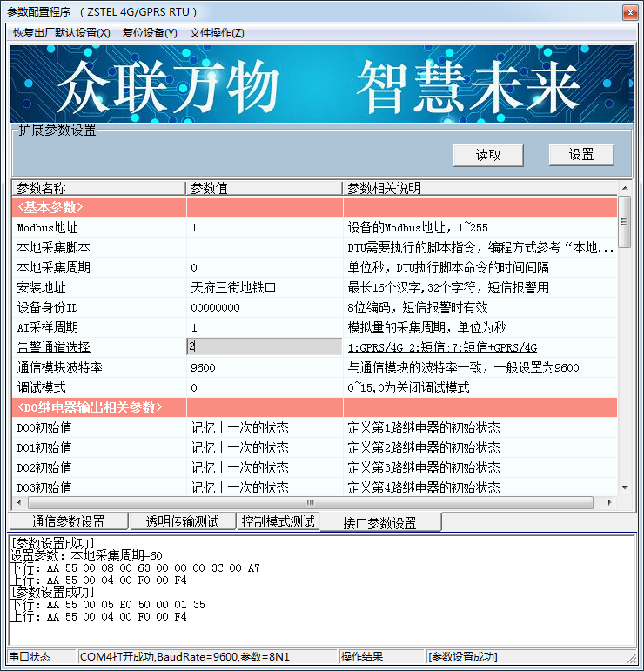The width and height of the screenshot is (644, 671).
Task: Click description 1:GPRS/4G;2:短信;7:短信+GPRS/4G
Action: point(442,347)
